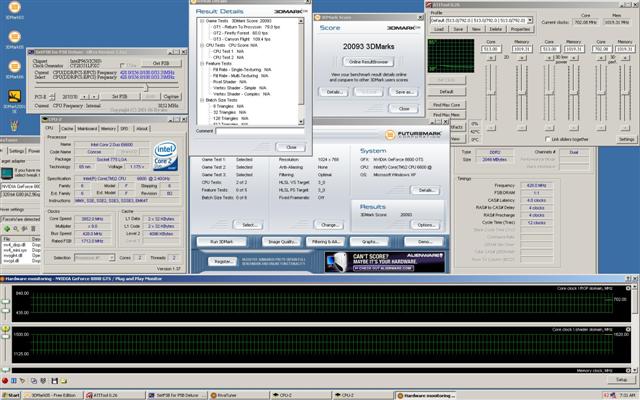The image size is (640, 400).
Task: Click the monitor icon under Target adapter in RivaTuner
Action: pos(7,173)
